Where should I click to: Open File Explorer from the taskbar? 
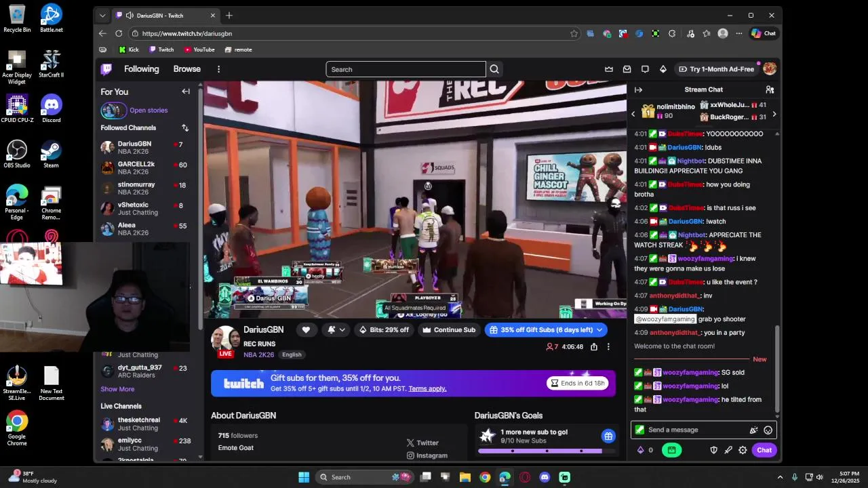pos(465,477)
